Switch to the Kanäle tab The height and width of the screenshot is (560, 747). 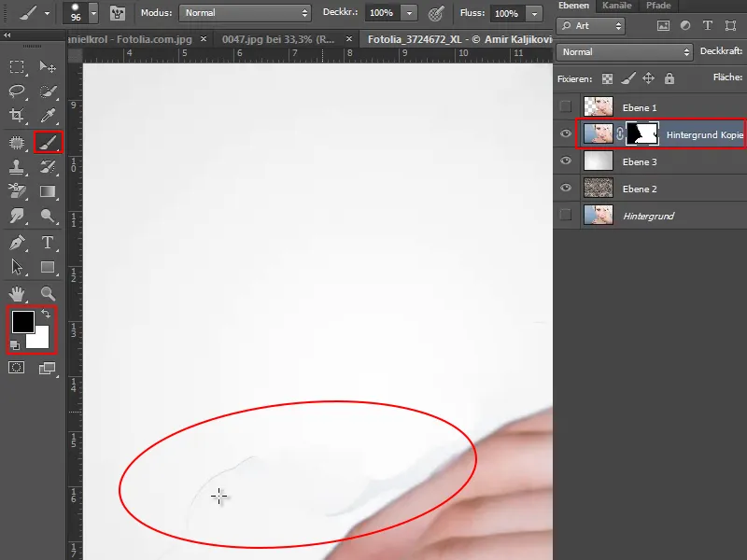click(x=616, y=6)
